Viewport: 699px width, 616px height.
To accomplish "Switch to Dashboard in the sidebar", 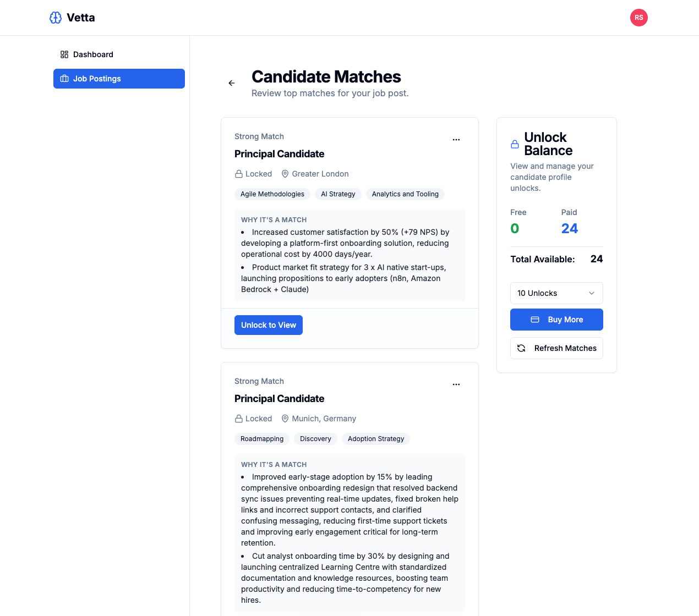I will coord(93,54).
